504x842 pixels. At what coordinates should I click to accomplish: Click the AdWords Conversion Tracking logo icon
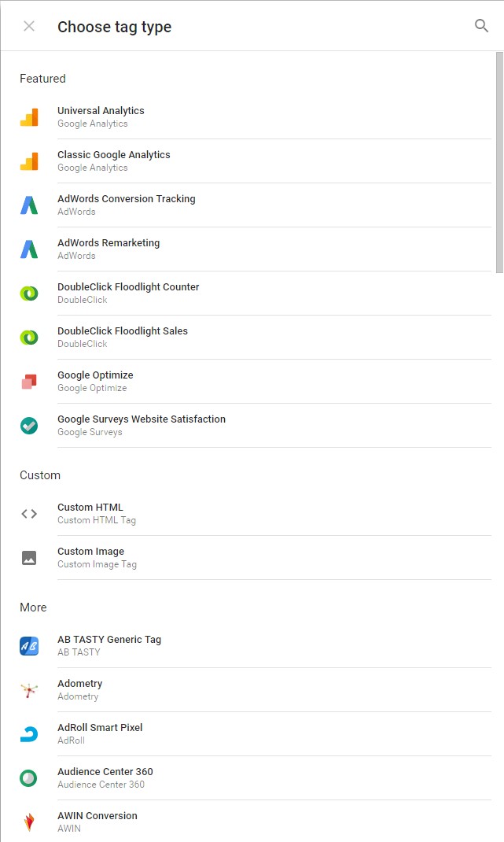pyautogui.click(x=29, y=205)
